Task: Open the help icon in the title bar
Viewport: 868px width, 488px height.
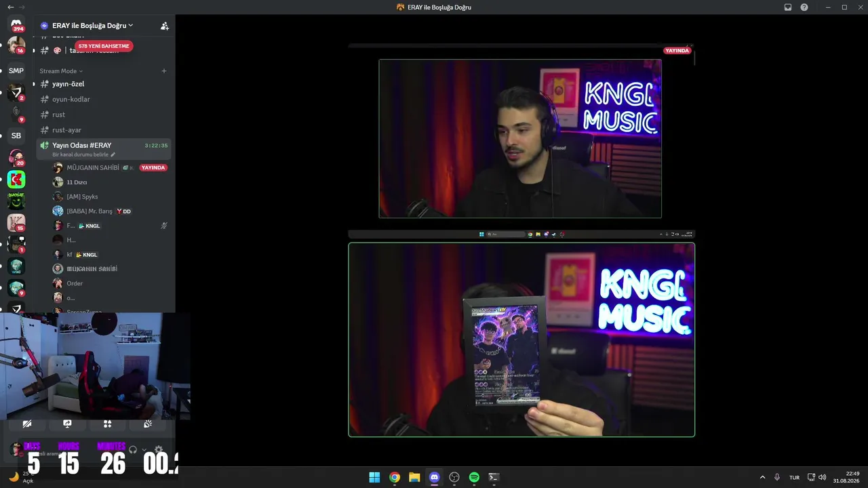Action: tap(804, 7)
